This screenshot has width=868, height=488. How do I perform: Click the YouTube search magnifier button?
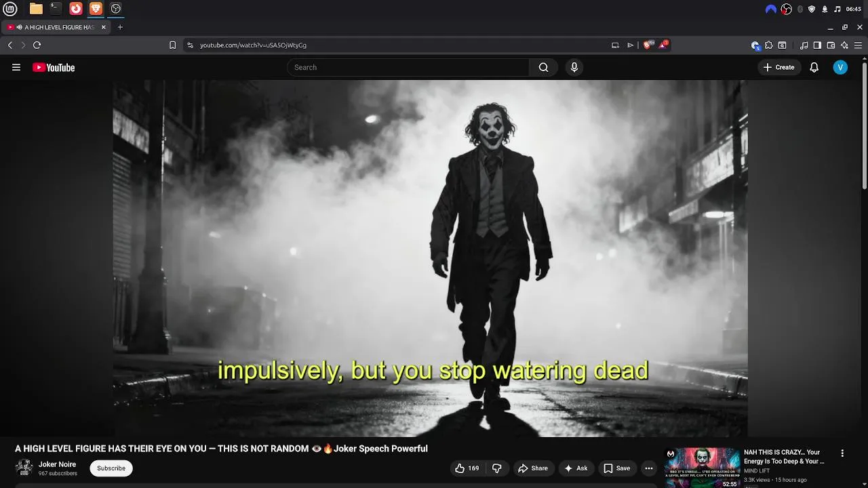pos(543,67)
